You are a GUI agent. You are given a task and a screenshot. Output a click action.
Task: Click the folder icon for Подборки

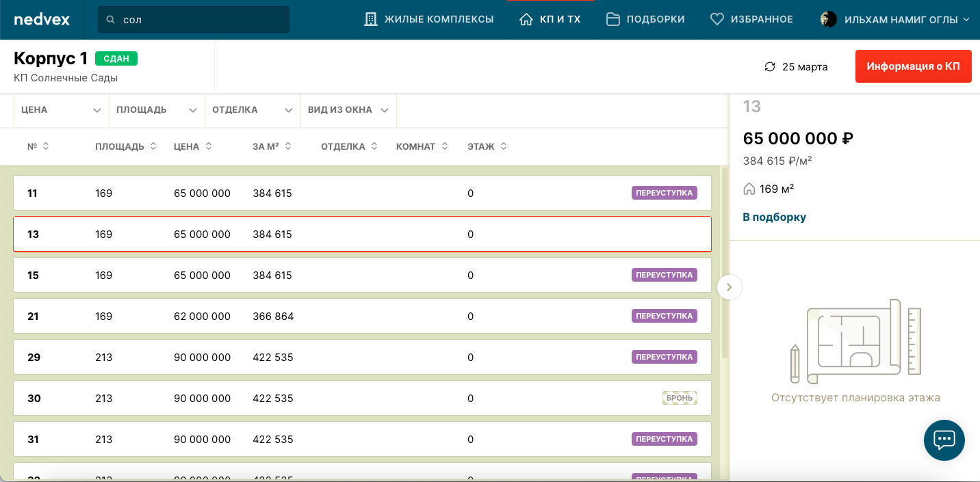613,19
